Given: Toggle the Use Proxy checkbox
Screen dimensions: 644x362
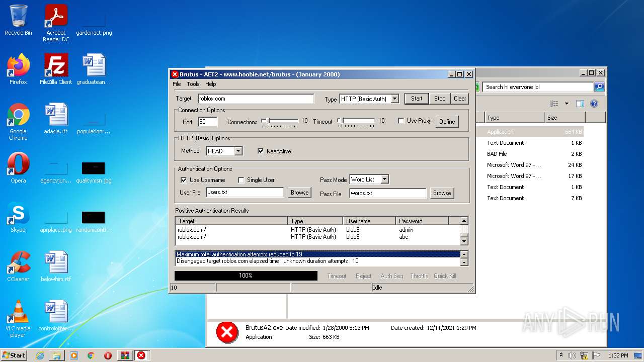Looking at the screenshot, I should click(x=401, y=121).
